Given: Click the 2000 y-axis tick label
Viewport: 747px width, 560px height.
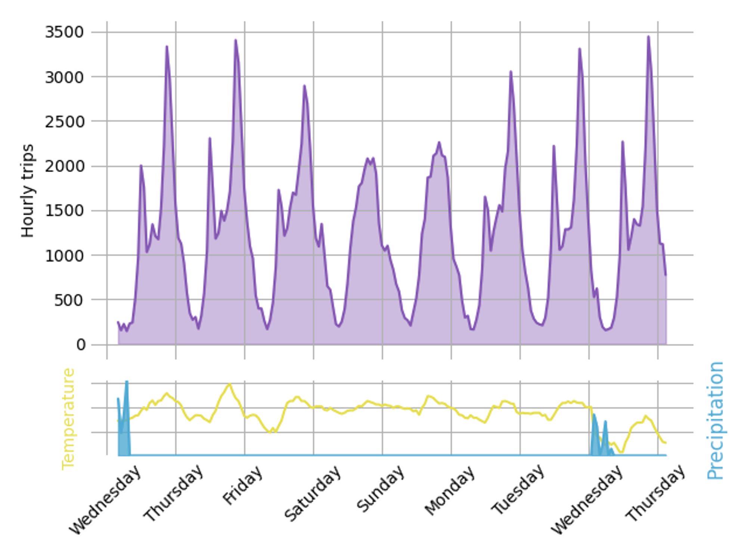Looking at the screenshot, I should tap(64, 166).
